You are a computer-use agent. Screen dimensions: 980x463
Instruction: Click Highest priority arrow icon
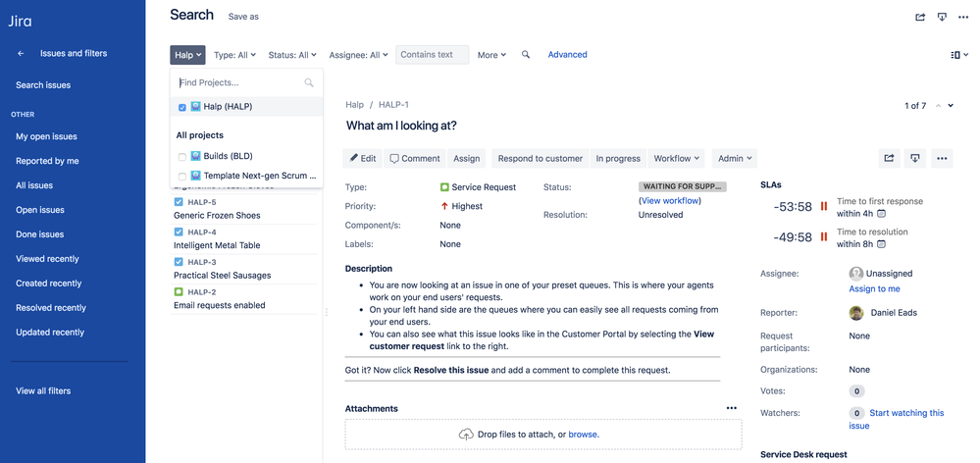(x=444, y=206)
